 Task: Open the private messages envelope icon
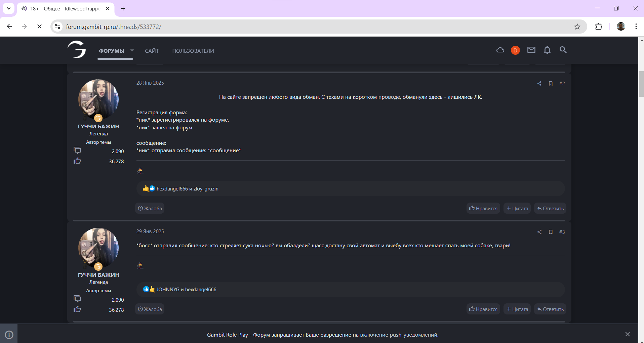[531, 50]
